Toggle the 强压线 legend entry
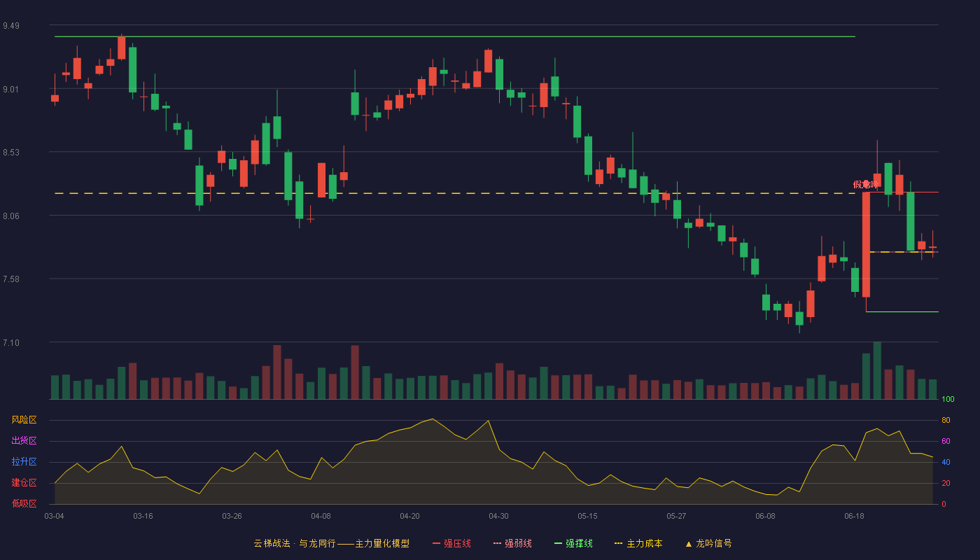 pyautogui.click(x=451, y=543)
